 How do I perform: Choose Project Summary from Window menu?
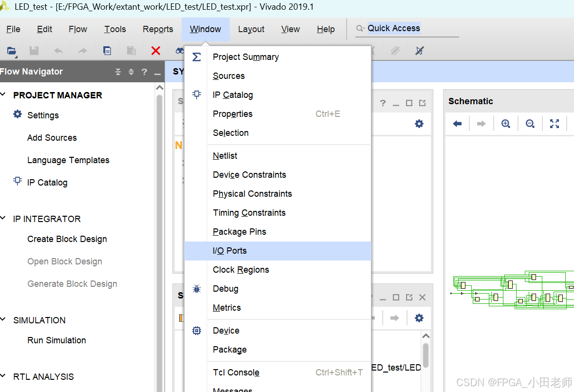click(x=278, y=57)
